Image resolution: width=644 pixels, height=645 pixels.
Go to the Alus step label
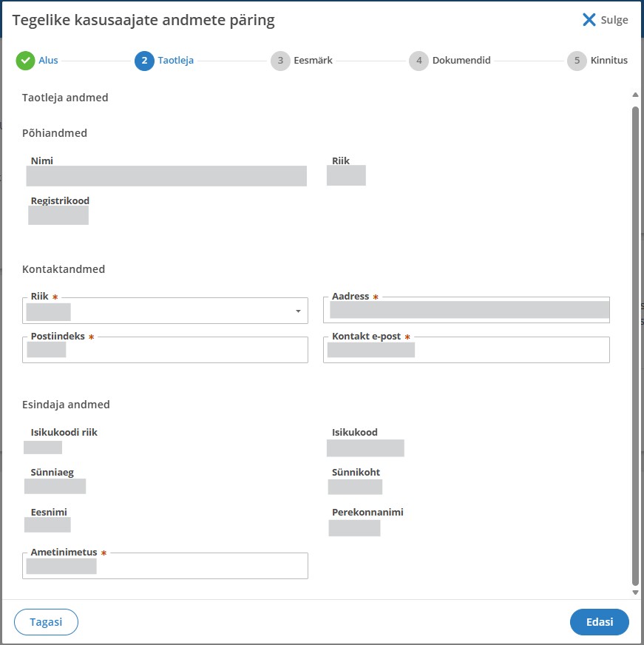pos(48,60)
